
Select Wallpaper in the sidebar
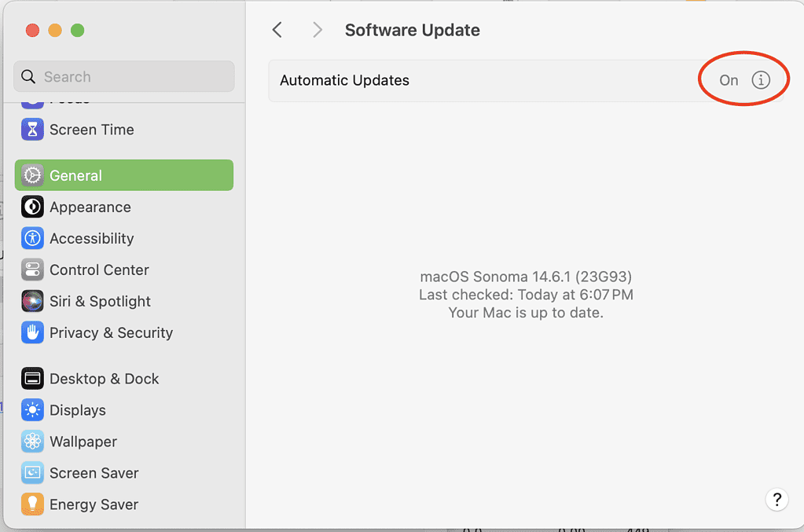(x=83, y=442)
